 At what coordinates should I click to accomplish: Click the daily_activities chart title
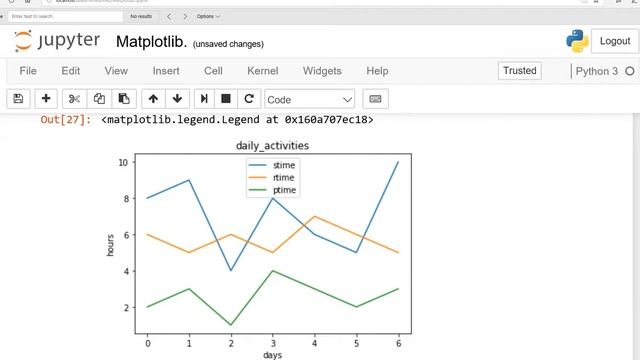click(x=272, y=146)
